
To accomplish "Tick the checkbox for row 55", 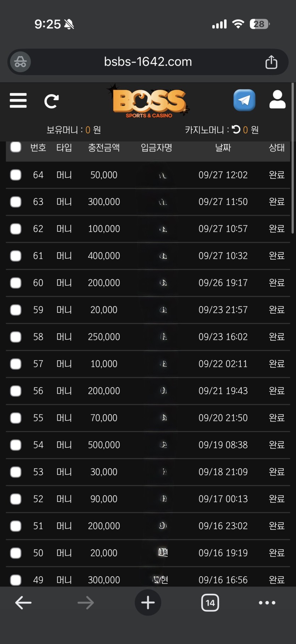I will coord(16,418).
